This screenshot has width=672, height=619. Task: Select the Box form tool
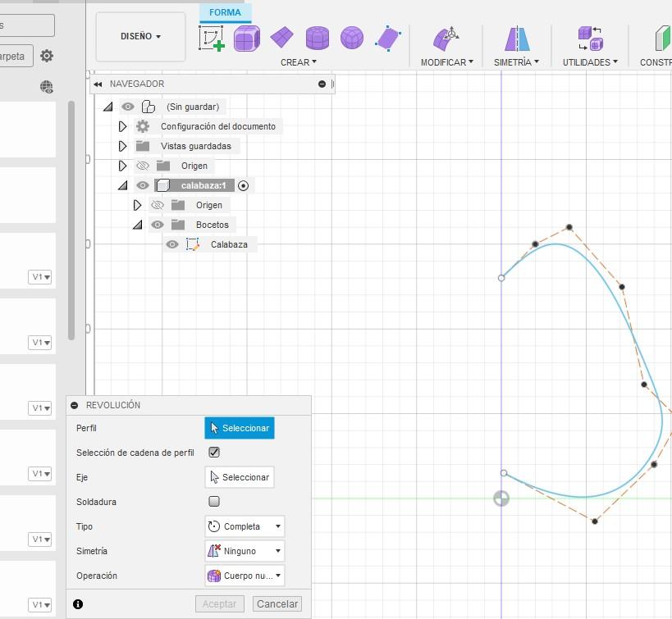click(x=247, y=39)
